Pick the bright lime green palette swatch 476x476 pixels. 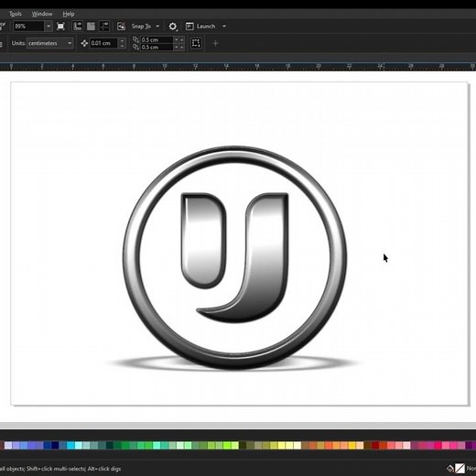point(227,446)
